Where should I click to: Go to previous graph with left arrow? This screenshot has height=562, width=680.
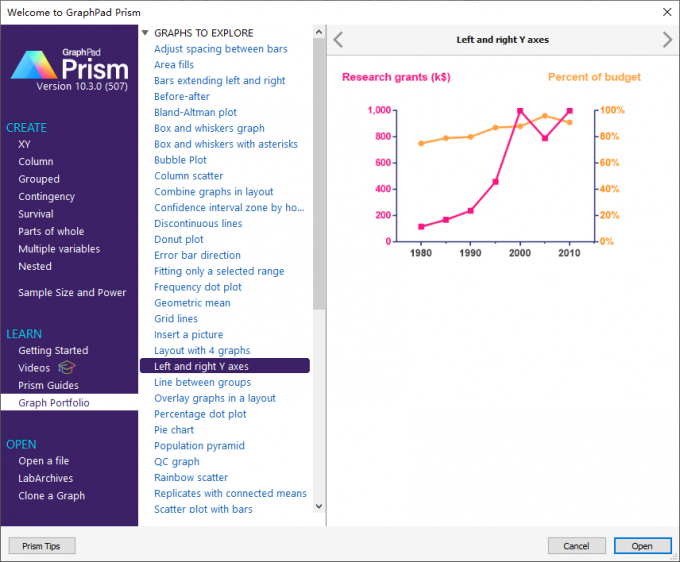click(338, 40)
